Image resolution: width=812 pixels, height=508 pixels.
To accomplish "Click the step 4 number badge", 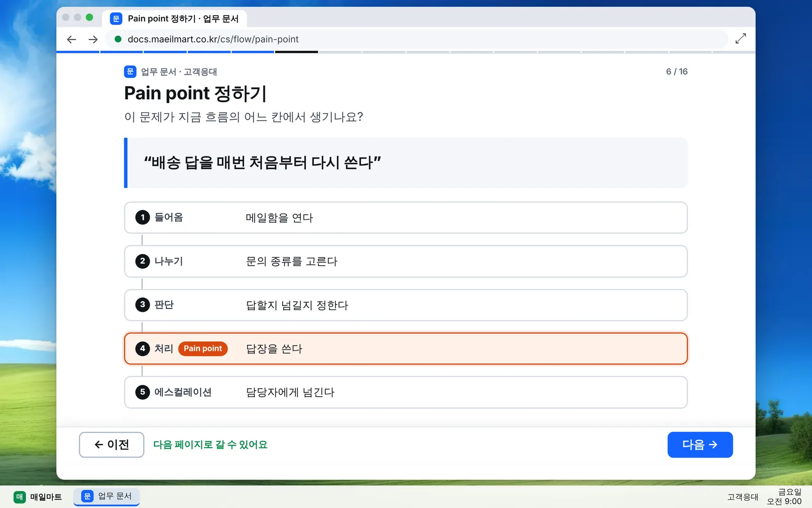I will (143, 348).
